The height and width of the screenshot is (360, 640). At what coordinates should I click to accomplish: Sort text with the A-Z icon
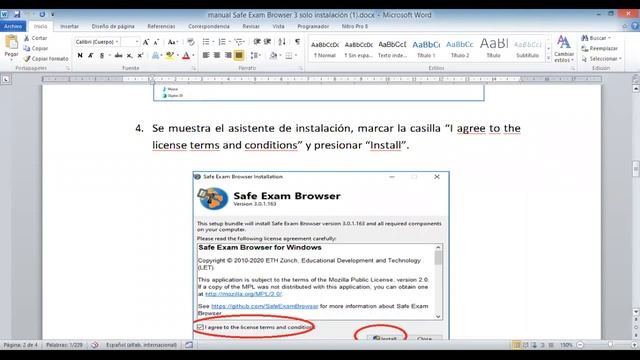pos(282,42)
